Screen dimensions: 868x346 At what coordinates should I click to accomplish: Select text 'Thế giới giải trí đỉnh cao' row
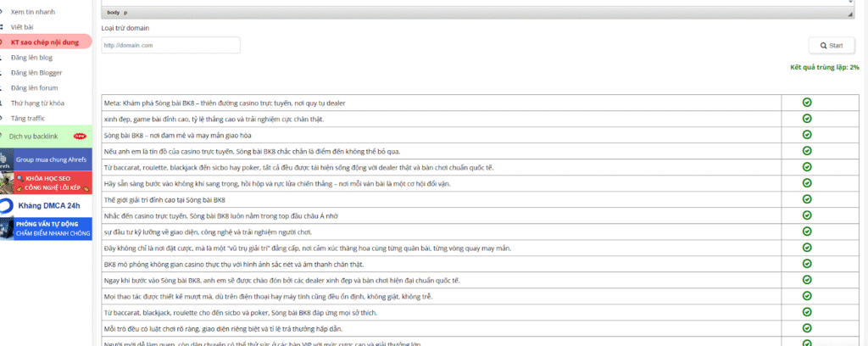coord(164,200)
